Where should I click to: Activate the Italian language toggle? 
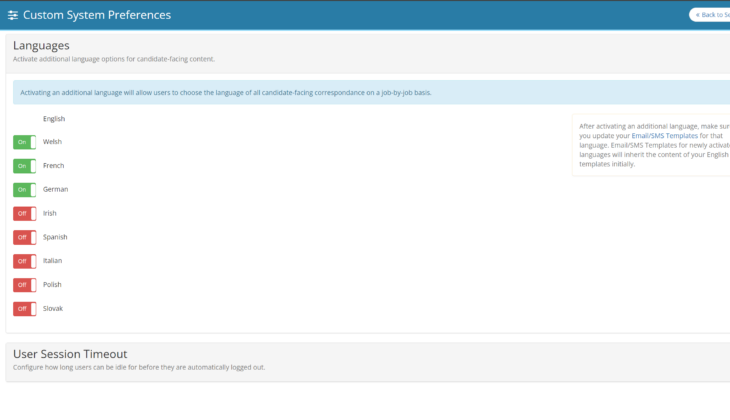24,261
